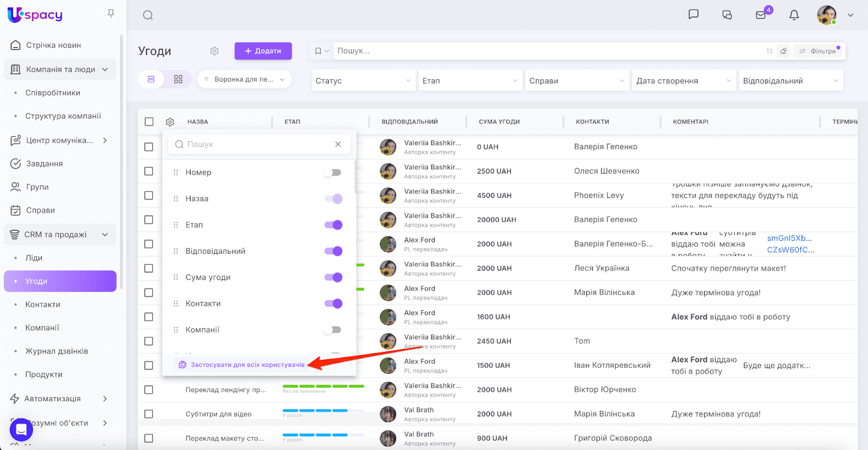
Task: Open the Статус filter dropdown
Action: [x=363, y=81]
